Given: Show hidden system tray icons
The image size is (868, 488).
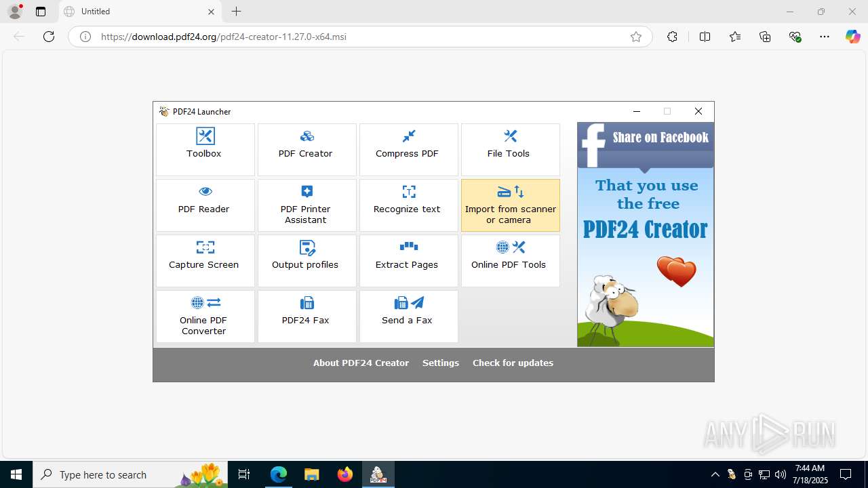Looking at the screenshot, I should pyautogui.click(x=715, y=474).
